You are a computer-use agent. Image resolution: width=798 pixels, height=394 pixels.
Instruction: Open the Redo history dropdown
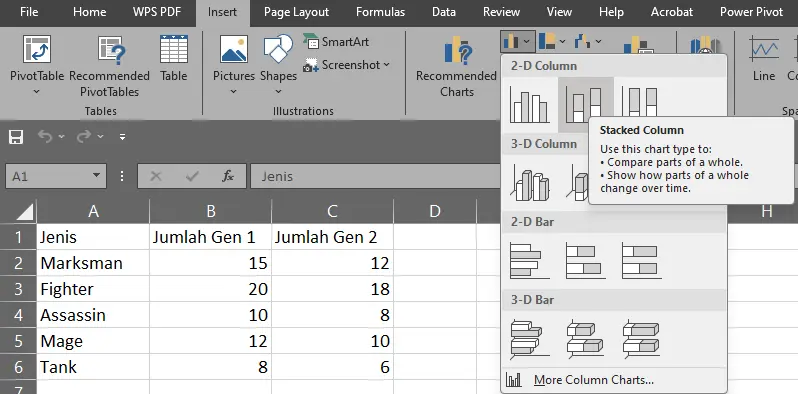point(100,136)
